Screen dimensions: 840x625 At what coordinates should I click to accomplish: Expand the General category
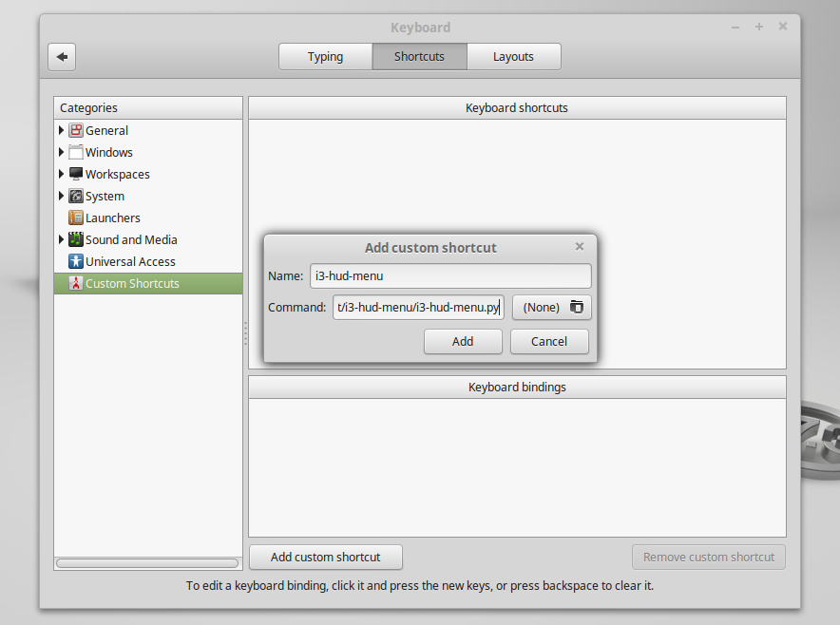pos(61,130)
